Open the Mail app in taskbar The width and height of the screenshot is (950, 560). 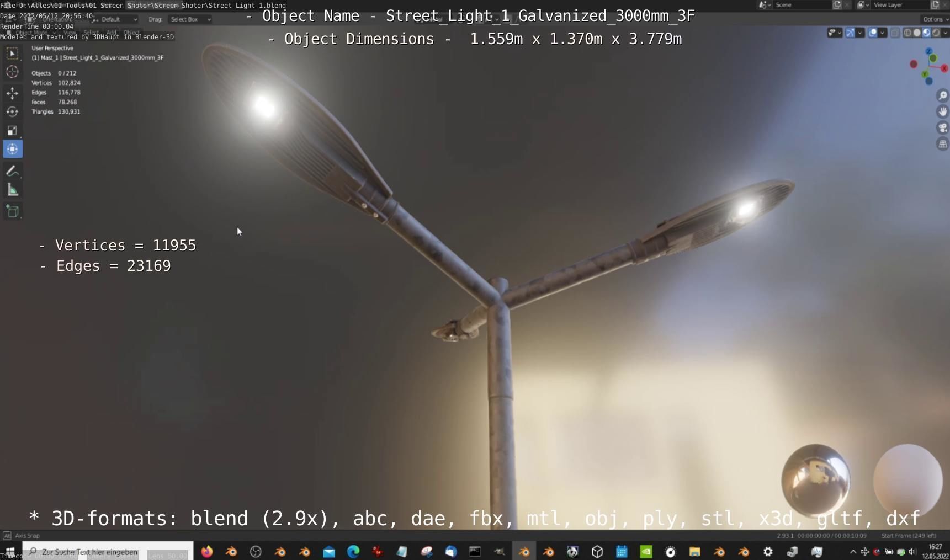point(329,552)
